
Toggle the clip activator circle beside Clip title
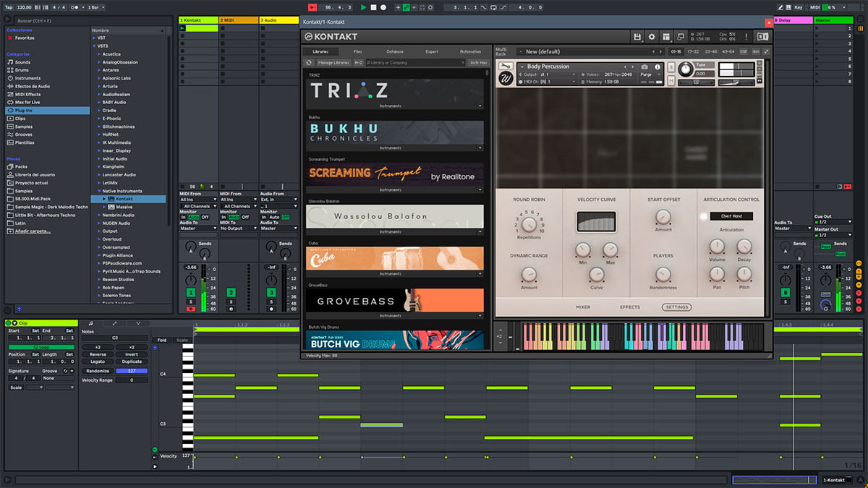pyautogui.click(x=9, y=323)
